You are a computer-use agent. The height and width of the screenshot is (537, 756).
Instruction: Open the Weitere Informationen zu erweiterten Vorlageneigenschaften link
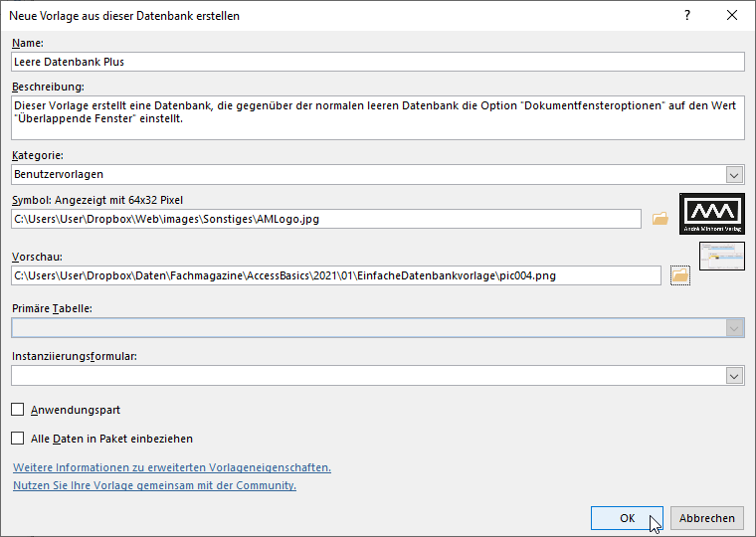click(171, 467)
